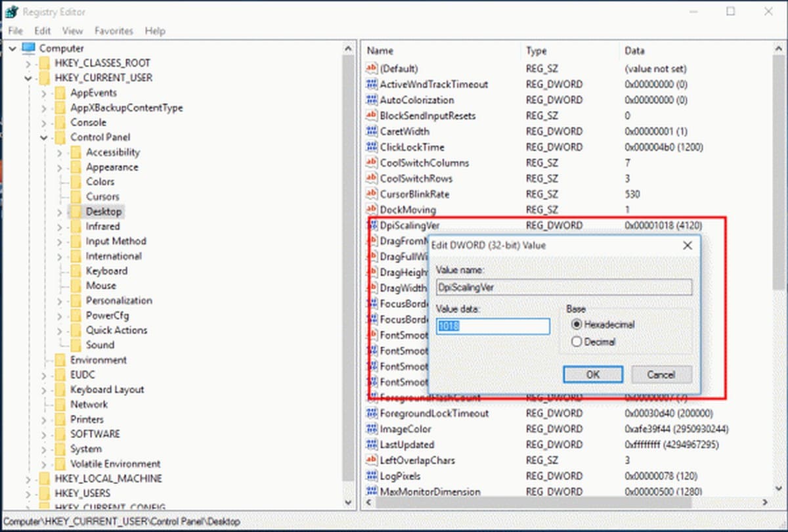Collapse the Control Panel tree node

(x=43, y=138)
